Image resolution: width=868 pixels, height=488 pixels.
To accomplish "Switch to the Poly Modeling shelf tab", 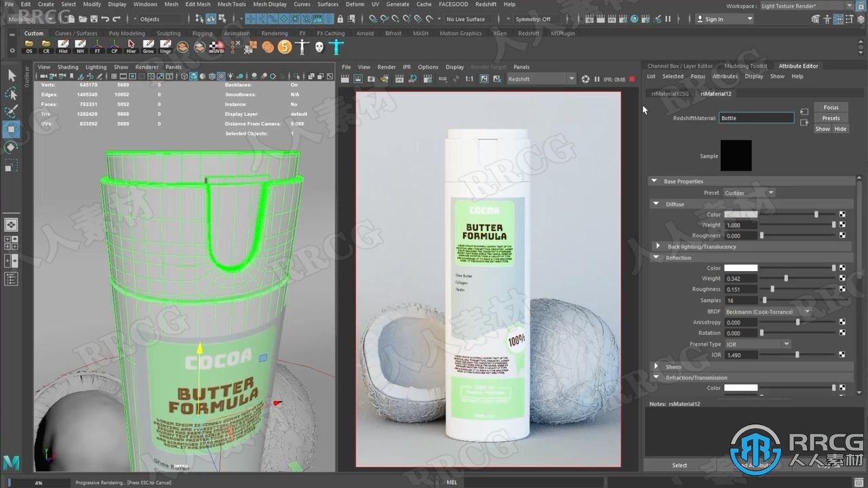I will [127, 33].
